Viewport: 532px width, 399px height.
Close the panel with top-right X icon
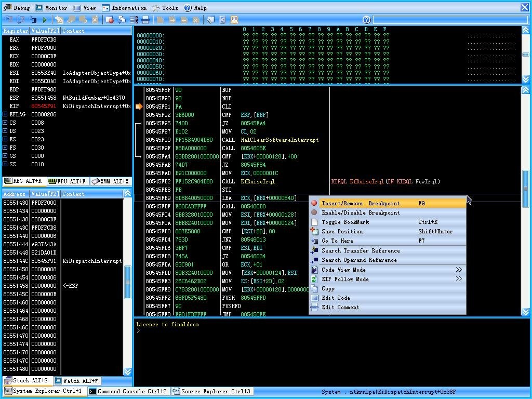pyautogui.click(x=525, y=8)
